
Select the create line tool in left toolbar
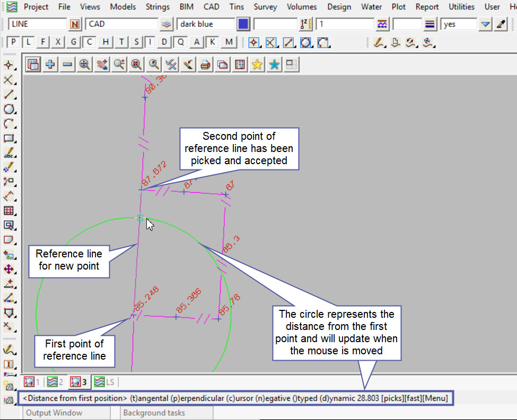point(8,95)
